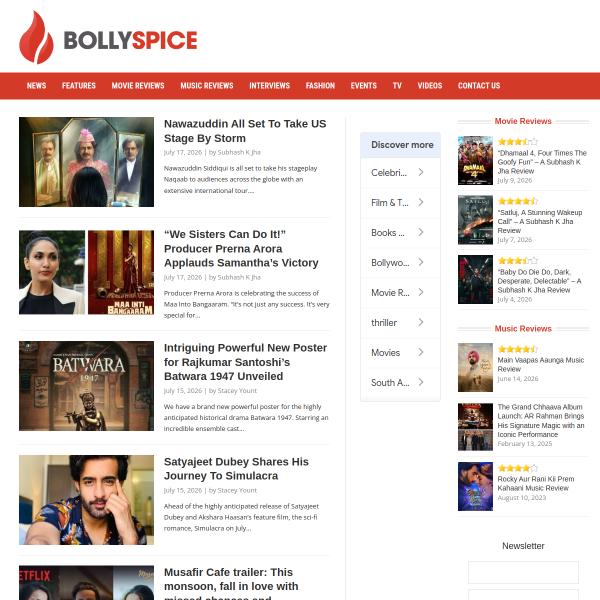
Task: Click the Batwara 1947 poster thumbnail
Action: pyautogui.click(x=86, y=386)
